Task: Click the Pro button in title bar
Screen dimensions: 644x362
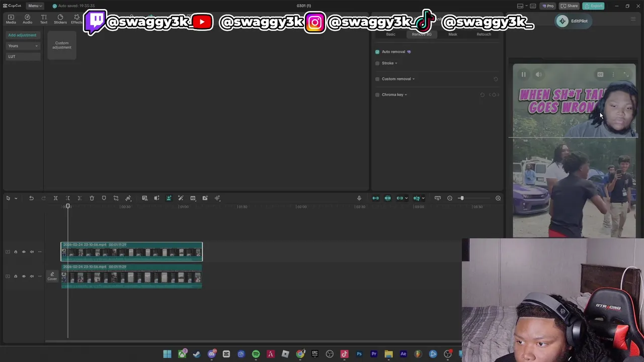Action: click(548, 6)
